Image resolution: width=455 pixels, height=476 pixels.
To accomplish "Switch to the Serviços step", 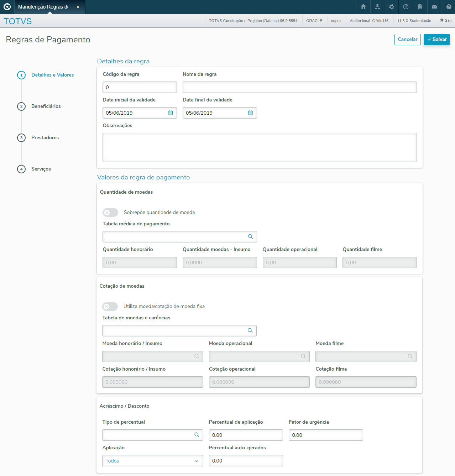I will (41, 169).
